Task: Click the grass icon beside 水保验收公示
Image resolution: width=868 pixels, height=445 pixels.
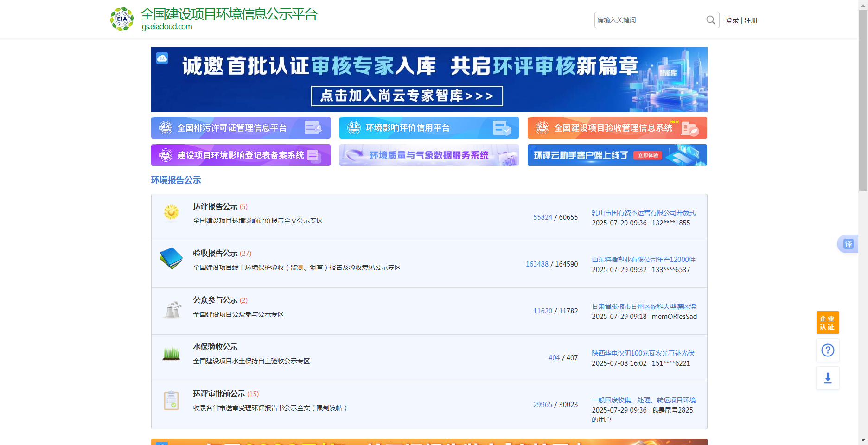Action: pyautogui.click(x=172, y=354)
